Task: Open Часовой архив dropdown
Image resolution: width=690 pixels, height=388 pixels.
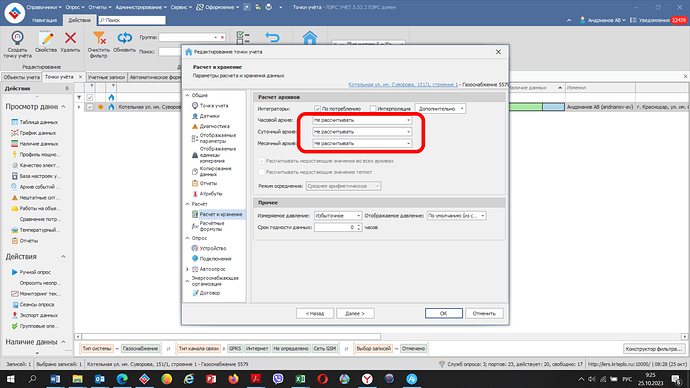Action: pos(362,120)
